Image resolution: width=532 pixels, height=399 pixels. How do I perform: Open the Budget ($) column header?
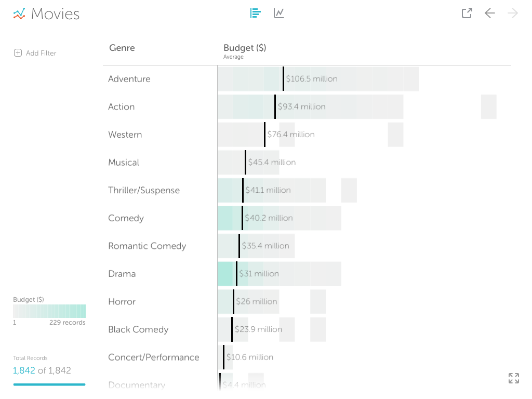(245, 48)
